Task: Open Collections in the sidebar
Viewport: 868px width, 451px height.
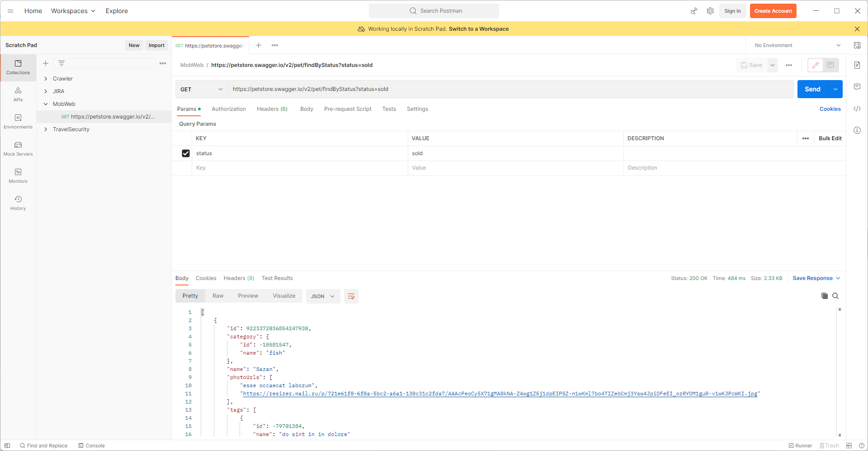Action: point(18,67)
